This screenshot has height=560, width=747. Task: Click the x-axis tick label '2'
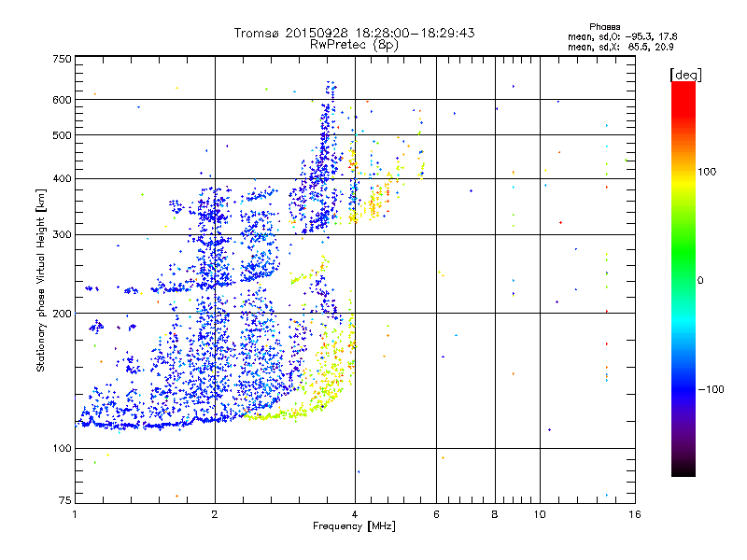[x=215, y=514]
